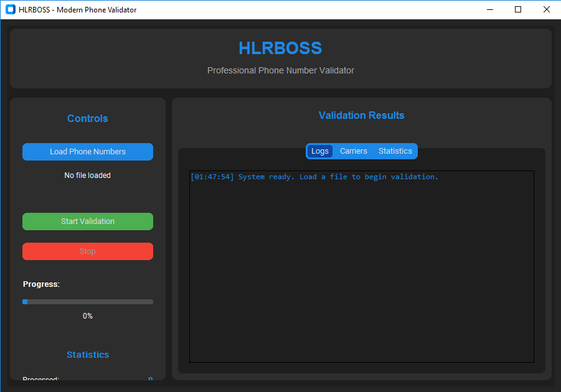Close the HLRBOSS application window
Screen dimensions: 561x392
coord(546,9)
